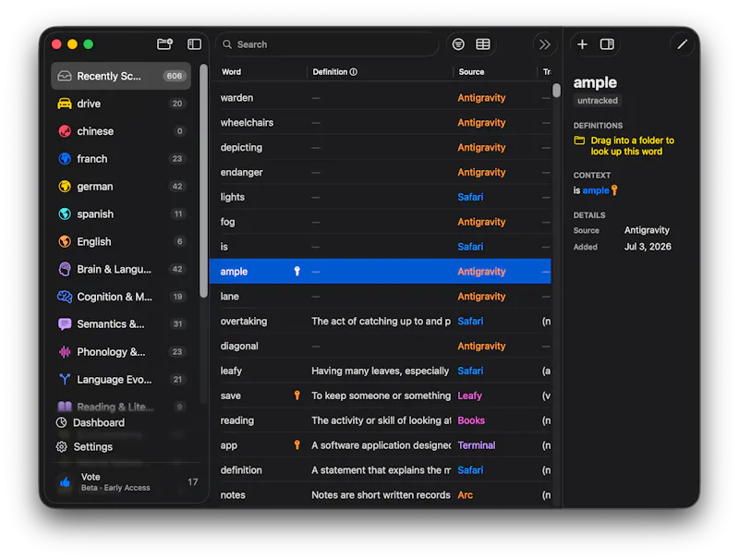The height and width of the screenshot is (560, 739).
Task: Click the book icon for Reading & Literature
Action: tap(65, 407)
